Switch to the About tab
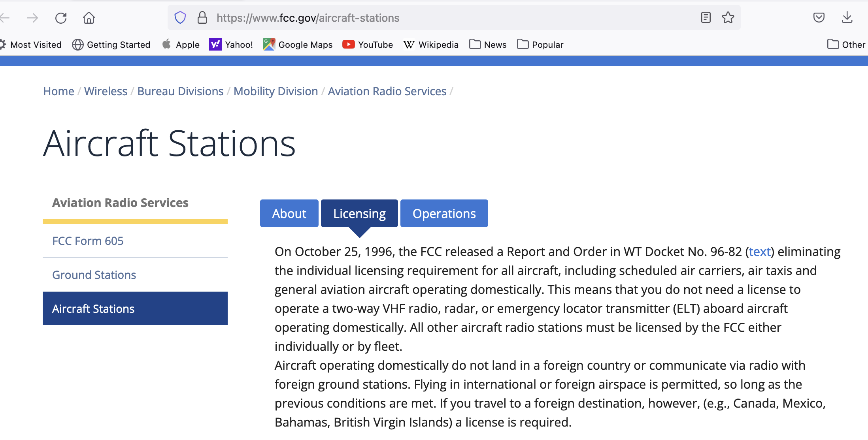Viewport: 868px width, 440px height. pyautogui.click(x=289, y=213)
